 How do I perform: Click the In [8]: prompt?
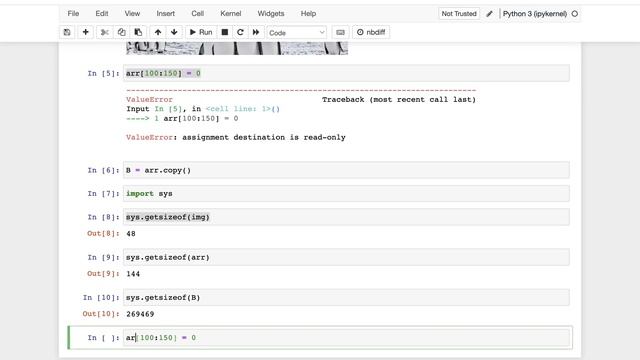click(103, 217)
